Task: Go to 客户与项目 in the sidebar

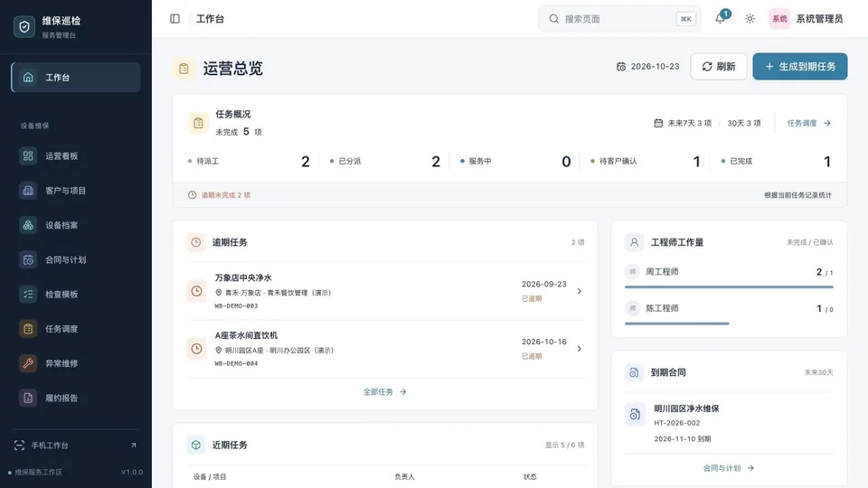Action: point(76,191)
